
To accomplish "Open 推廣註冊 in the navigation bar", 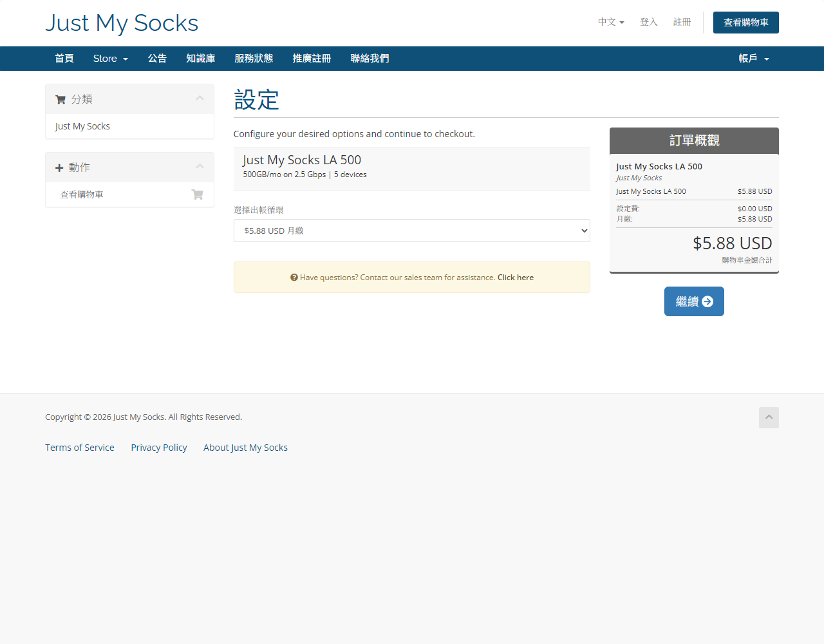I will 312,59.
